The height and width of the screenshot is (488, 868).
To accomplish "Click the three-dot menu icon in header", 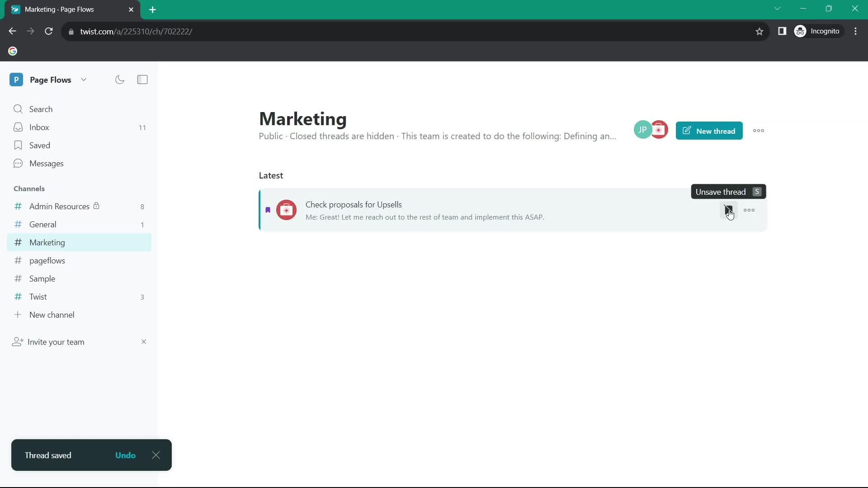I will (759, 131).
